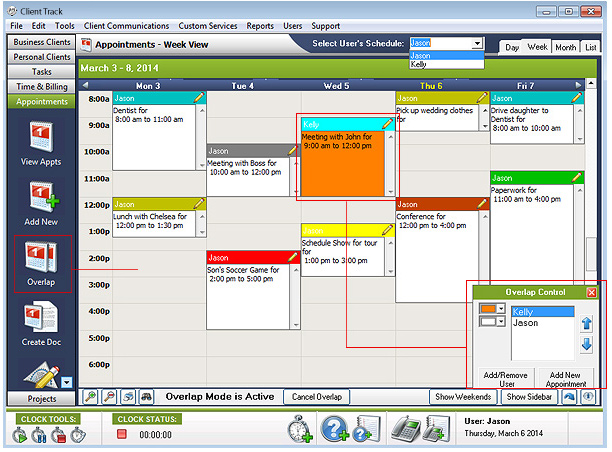Edit Kelly's Meeting with John via pencil icon
The width and height of the screenshot is (612, 452).
(388, 124)
